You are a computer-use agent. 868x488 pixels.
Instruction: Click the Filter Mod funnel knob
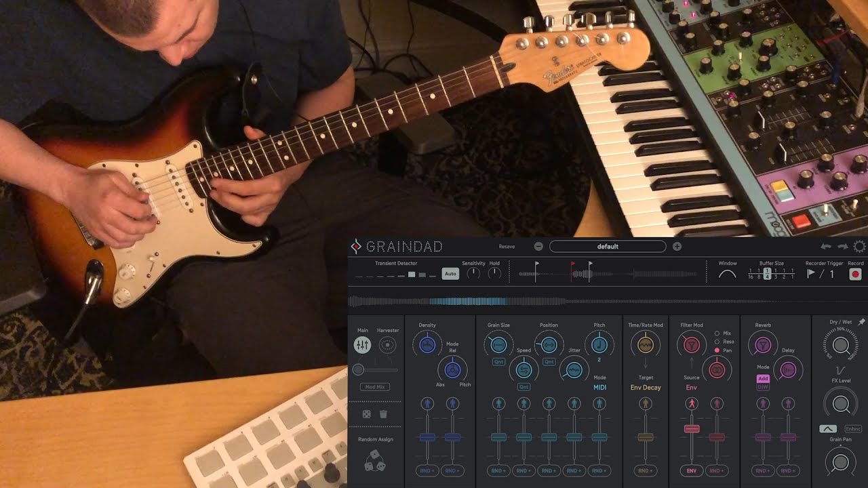pos(691,345)
